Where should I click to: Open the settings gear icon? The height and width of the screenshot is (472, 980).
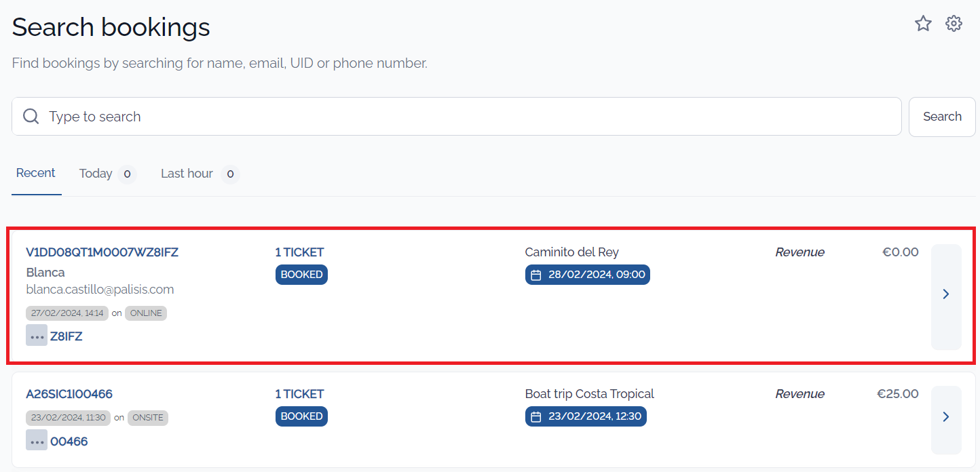(954, 24)
